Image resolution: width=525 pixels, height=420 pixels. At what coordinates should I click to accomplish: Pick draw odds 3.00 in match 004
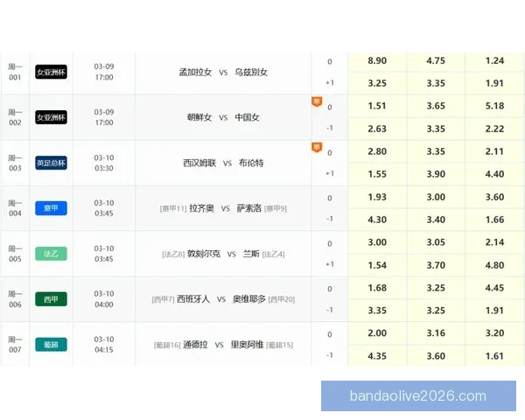[436, 197]
